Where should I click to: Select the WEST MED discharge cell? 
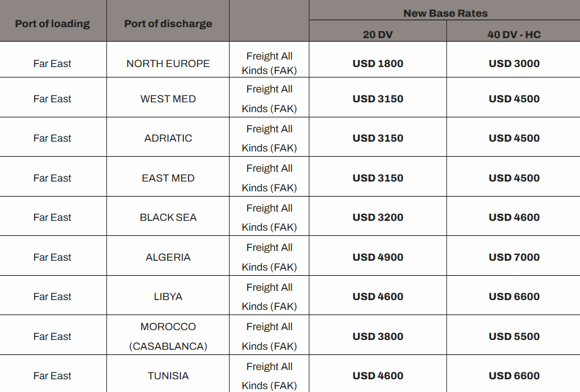[168, 99]
